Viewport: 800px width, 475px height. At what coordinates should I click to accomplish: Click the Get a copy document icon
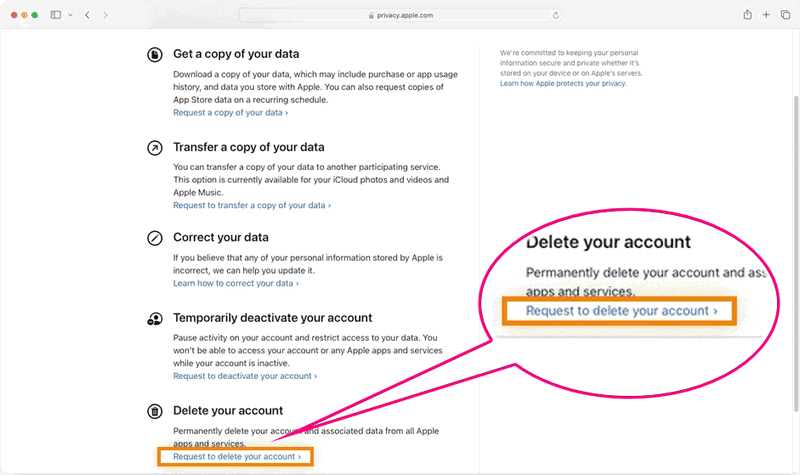(155, 55)
